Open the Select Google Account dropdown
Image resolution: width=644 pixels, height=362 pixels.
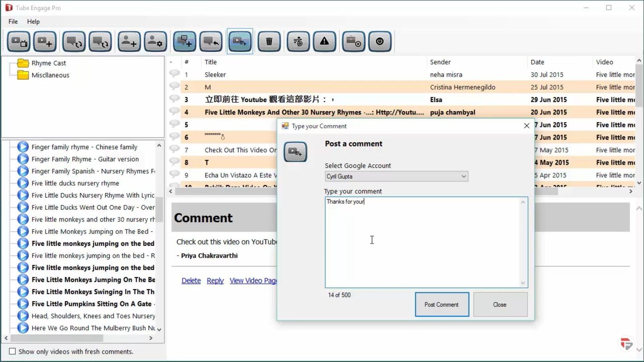point(396,176)
